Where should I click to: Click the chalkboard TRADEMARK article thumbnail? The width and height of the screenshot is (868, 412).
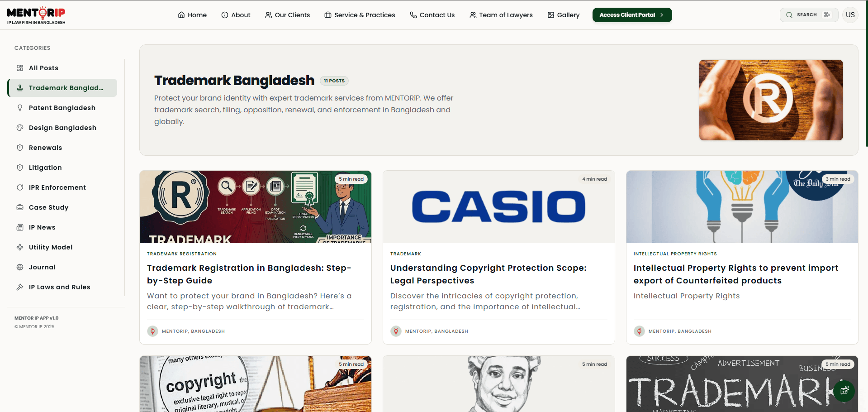coord(742,384)
